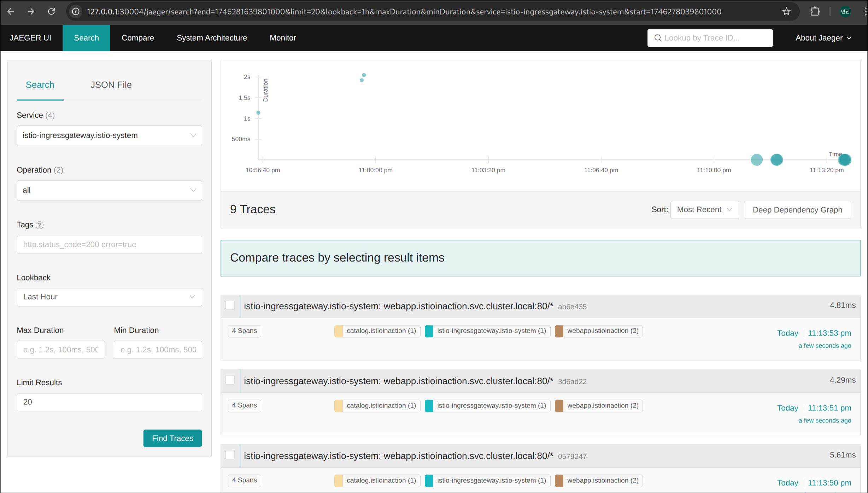Click the scatter dot near 2s duration

[x=364, y=75]
